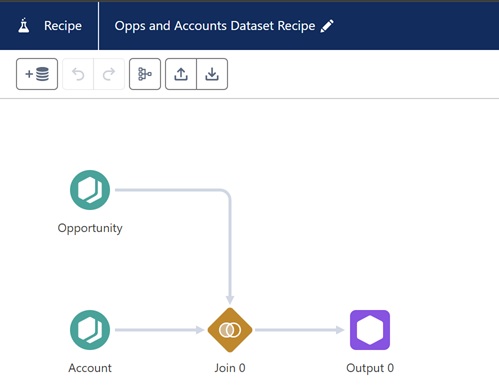
Task: Edit the recipe name with the pencil icon
Action: (x=327, y=26)
